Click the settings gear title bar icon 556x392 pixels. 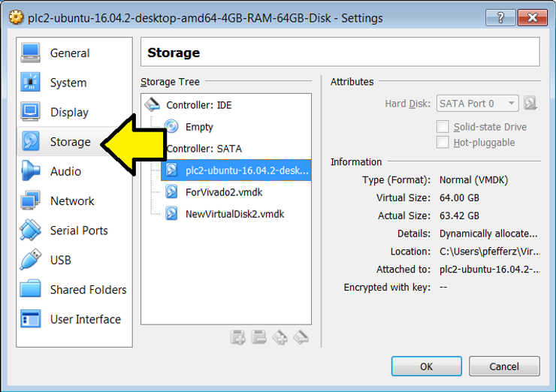point(16,17)
